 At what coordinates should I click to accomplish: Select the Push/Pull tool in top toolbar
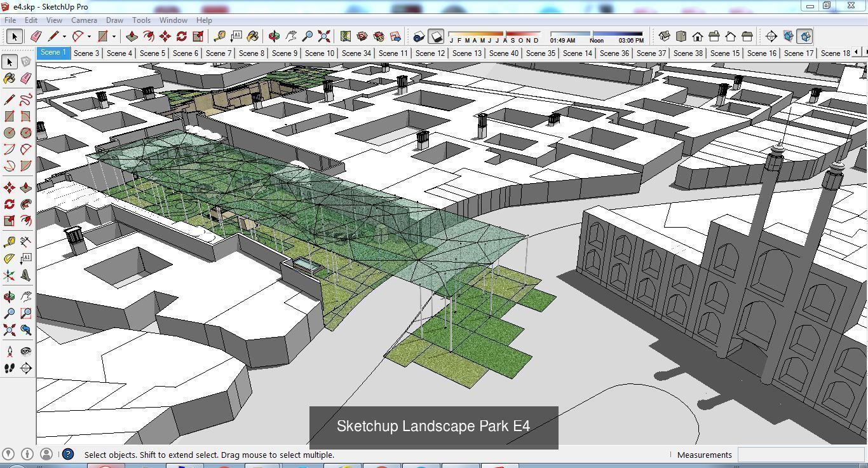pyautogui.click(x=132, y=36)
